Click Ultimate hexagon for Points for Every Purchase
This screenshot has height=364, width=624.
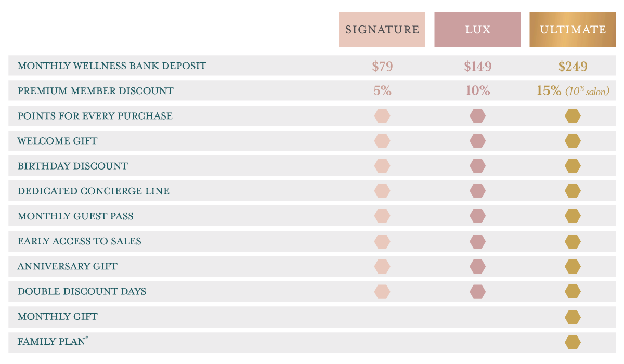coord(573,116)
